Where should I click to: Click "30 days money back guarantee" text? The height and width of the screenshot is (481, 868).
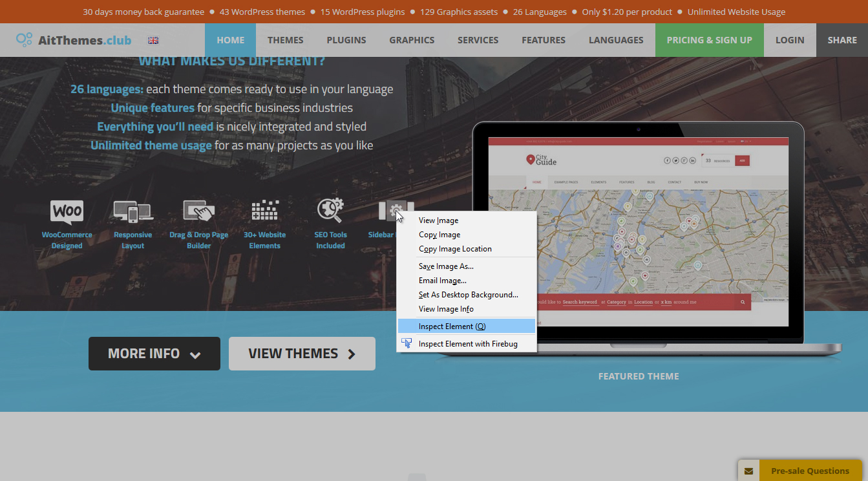tap(143, 12)
